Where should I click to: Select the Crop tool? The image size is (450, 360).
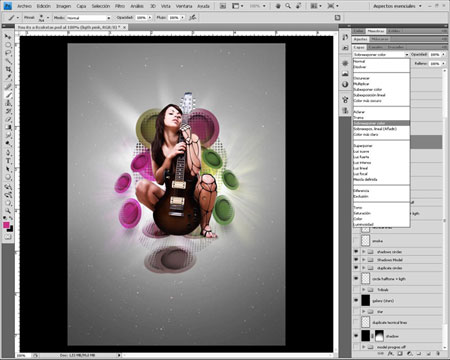8,70
